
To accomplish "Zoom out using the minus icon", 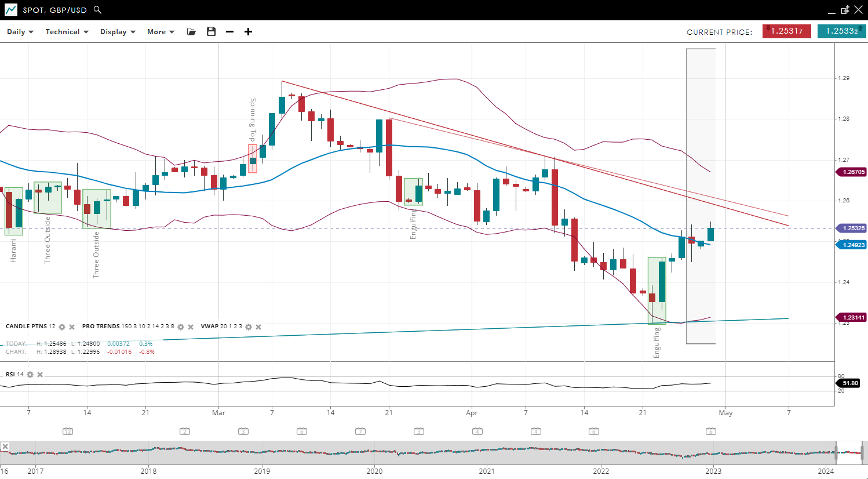I will point(229,32).
